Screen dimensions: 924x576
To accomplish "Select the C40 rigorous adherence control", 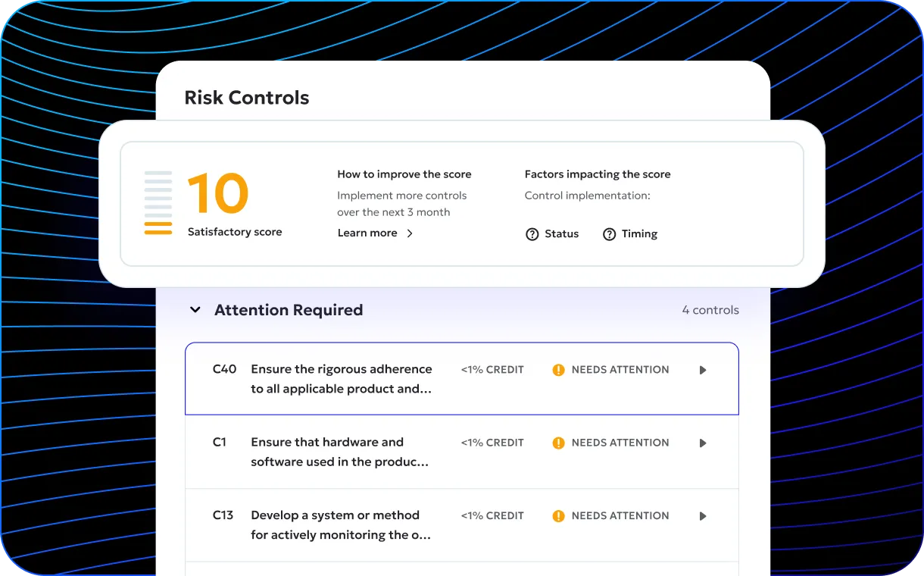I will (x=341, y=379).
